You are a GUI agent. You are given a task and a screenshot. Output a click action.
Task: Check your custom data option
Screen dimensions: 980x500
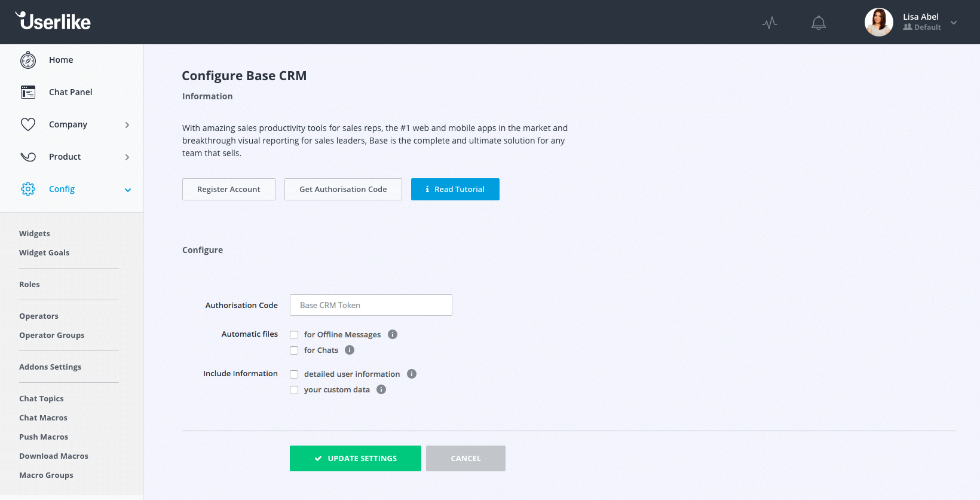(294, 390)
